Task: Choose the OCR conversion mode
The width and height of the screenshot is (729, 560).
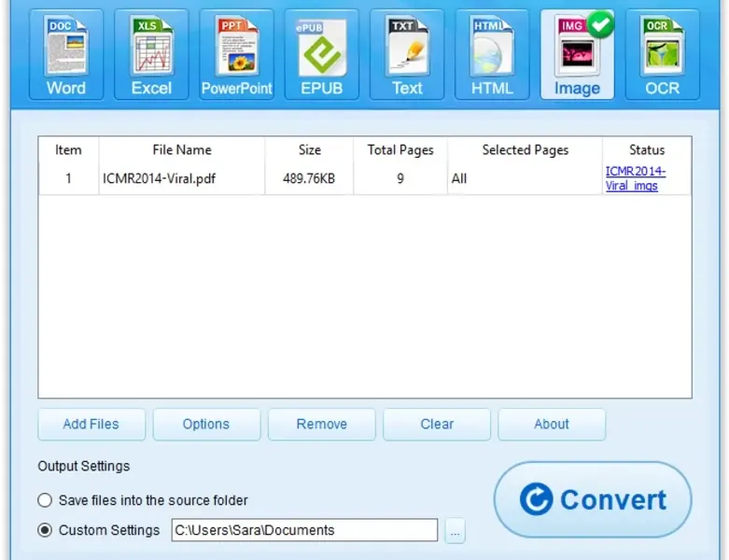Action: point(663,54)
